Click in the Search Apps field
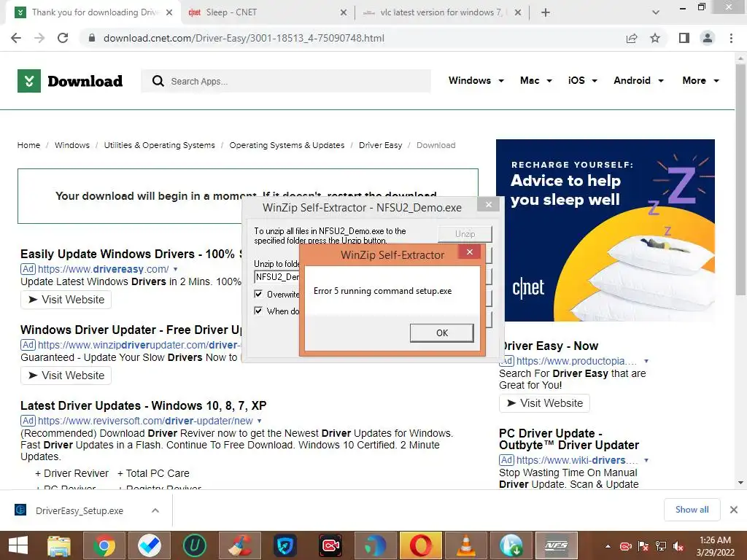747x560 pixels. 286,81
